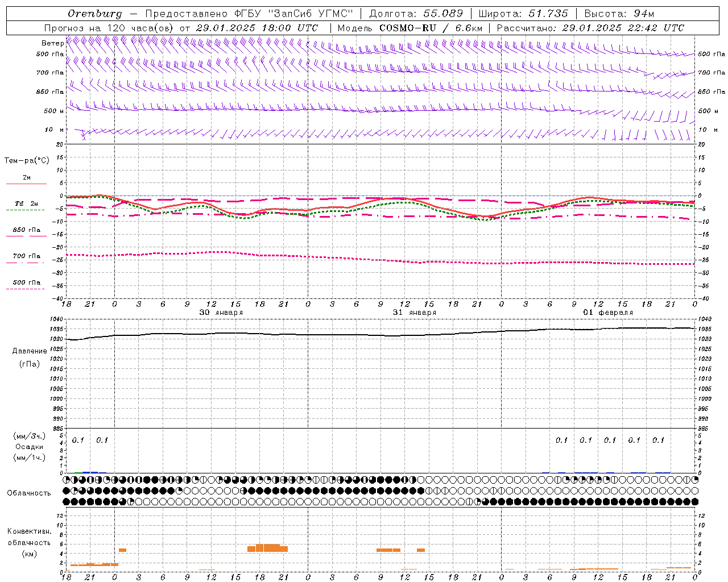Image resolution: width=728 pixels, height=582 pixels.
Task: Click the "Высота: 94м" header field
Action: coord(619,14)
